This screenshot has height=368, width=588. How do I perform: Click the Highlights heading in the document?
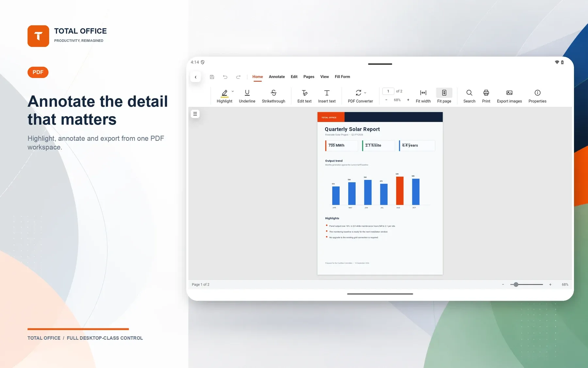point(332,218)
